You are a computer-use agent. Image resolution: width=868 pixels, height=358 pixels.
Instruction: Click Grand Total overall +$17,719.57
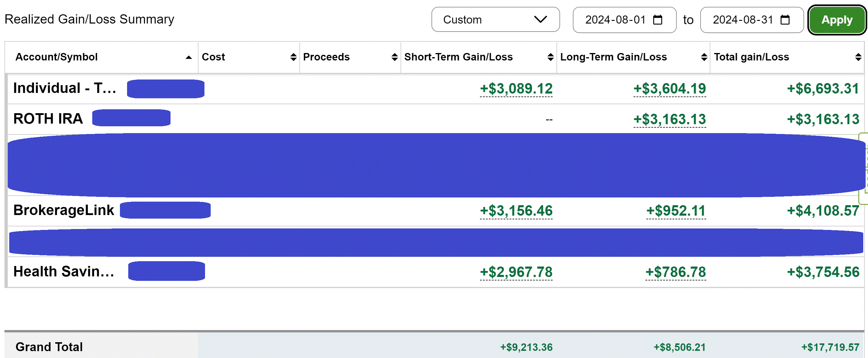pyautogui.click(x=830, y=347)
